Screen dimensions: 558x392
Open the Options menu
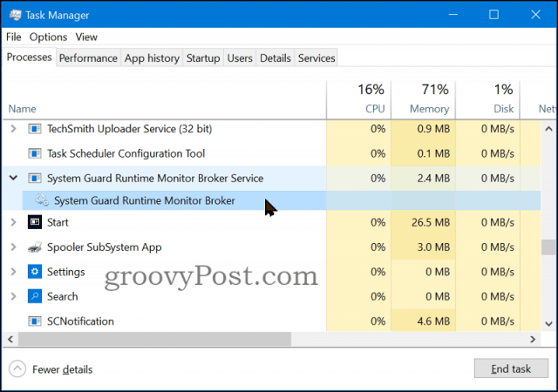[48, 37]
